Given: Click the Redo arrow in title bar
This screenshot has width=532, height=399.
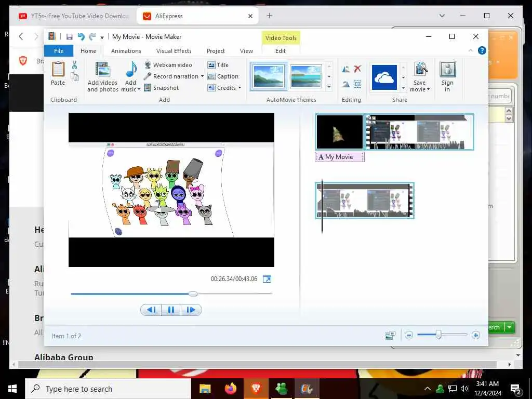Looking at the screenshot, I should tap(92, 37).
